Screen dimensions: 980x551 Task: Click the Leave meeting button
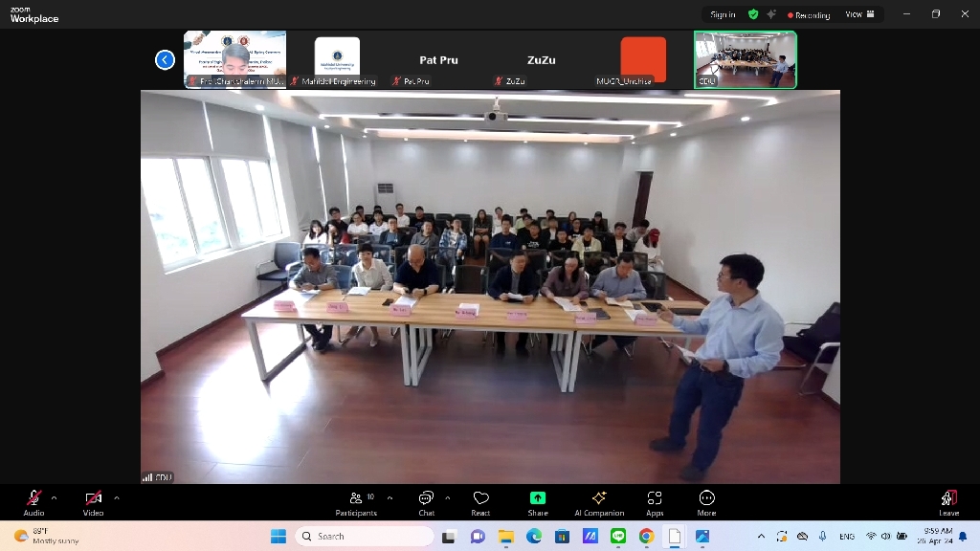(x=948, y=501)
